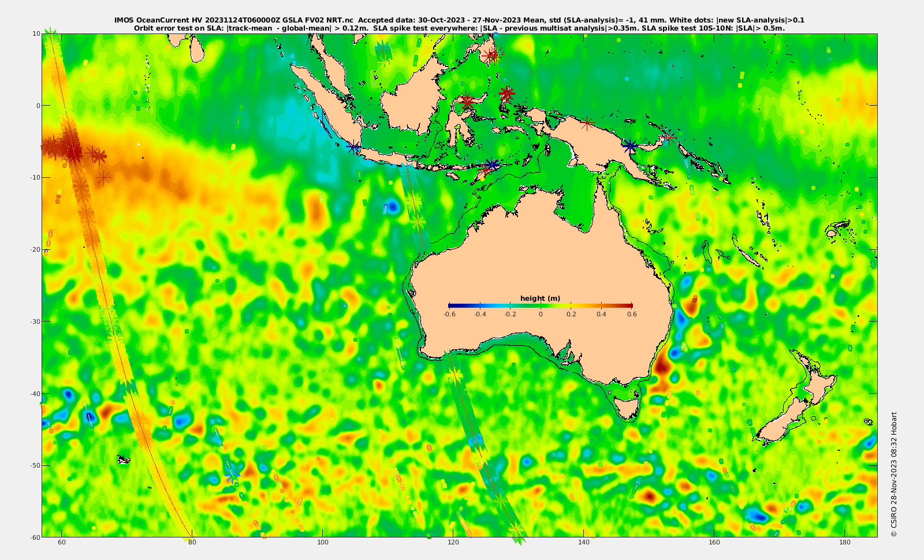Click latitude axis label 10
Viewport: 924px width, 560px height.
click(36, 33)
